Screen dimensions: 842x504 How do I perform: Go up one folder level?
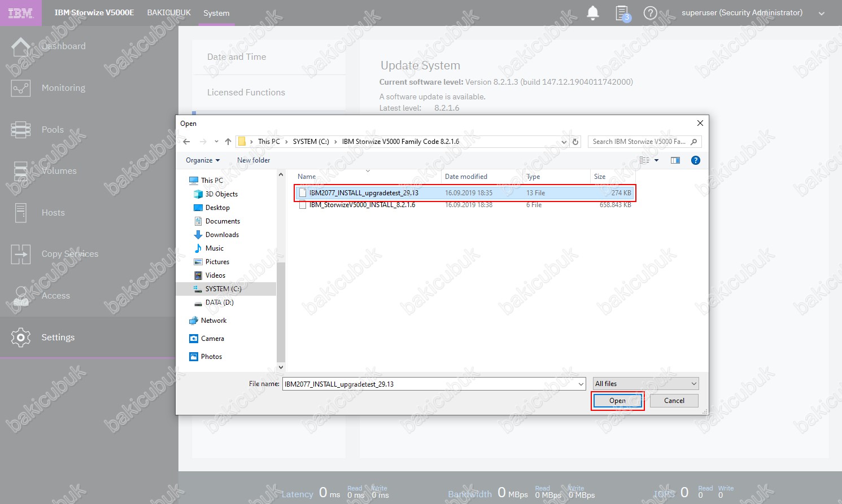tap(228, 142)
